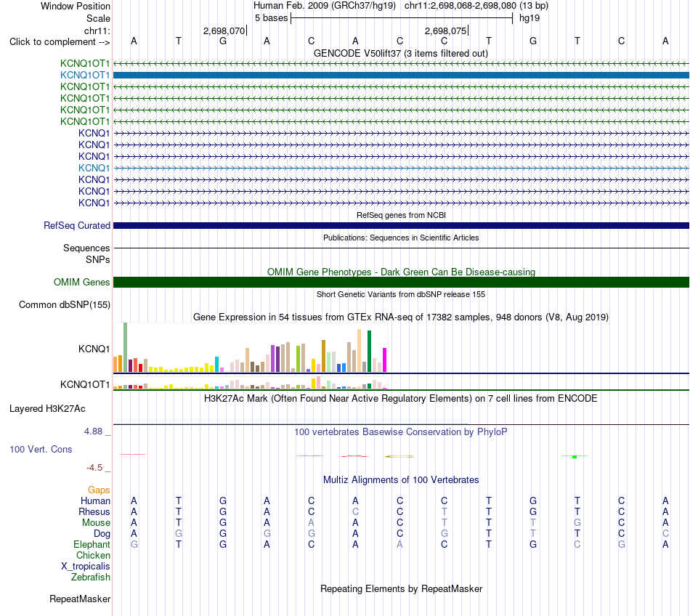The width and height of the screenshot is (690, 616).
Task: Click the Window Position label
Action: click(x=76, y=6)
